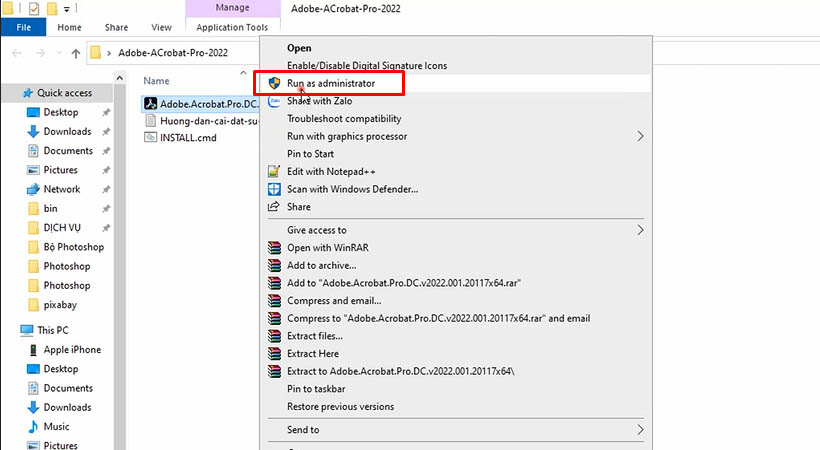The image size is (820, 450).
Task: Click the Forward arrow navigation button
Action: click(x=40, y=53)
